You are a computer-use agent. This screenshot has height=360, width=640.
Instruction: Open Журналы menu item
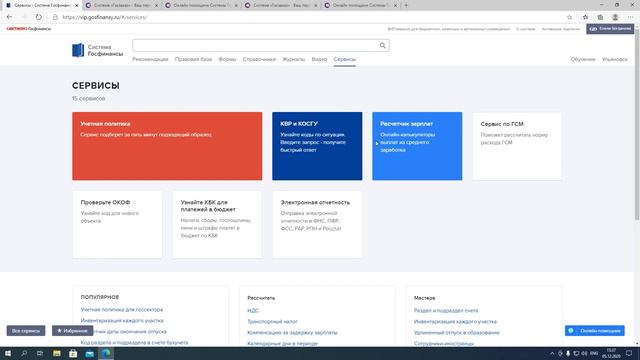[294, 59]
